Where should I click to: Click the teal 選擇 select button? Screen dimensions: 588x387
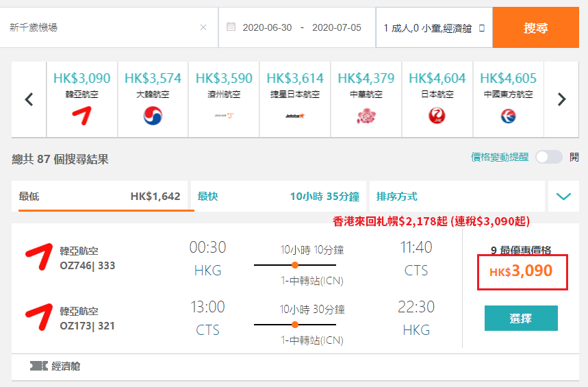[x=521, y=319]
